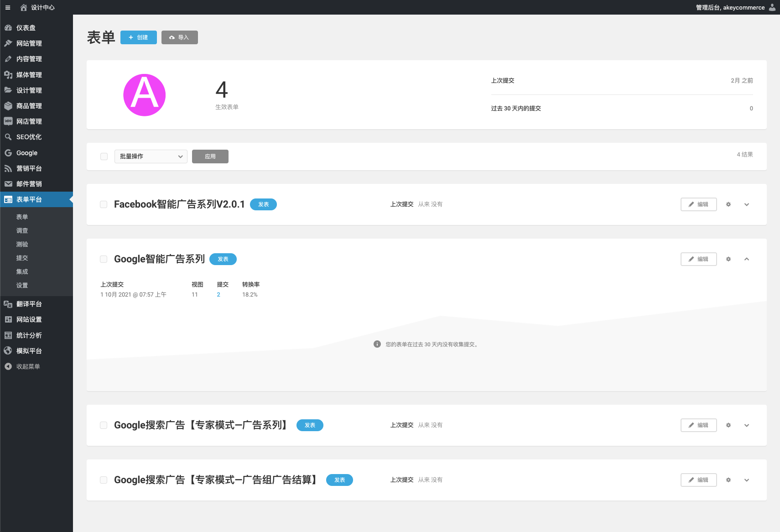Viewport: 780px width, 532px height.
Task: Click the 模拟平台 globe icon
Action: [8, 351]
